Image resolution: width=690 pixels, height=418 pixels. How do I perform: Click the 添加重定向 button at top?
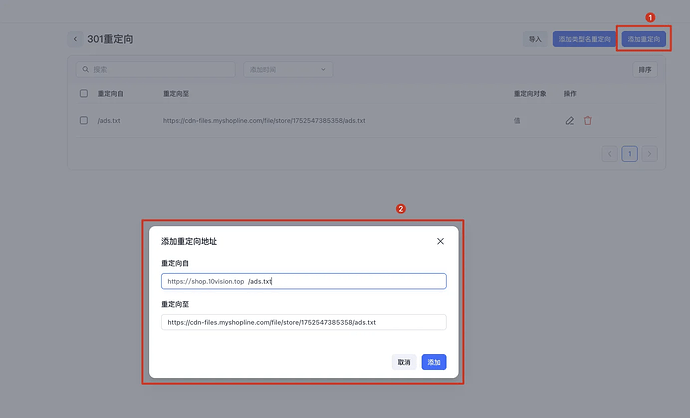coord(643,39)
